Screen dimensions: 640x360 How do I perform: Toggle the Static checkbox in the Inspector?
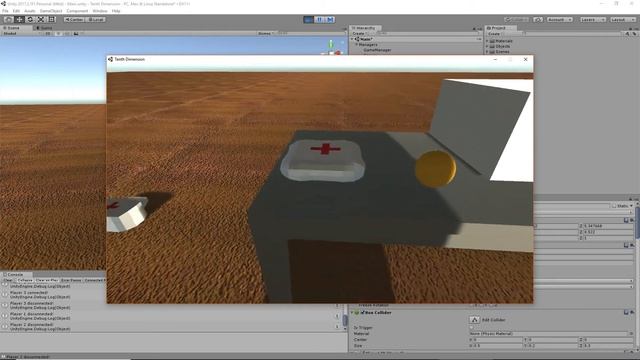[614, 206]
